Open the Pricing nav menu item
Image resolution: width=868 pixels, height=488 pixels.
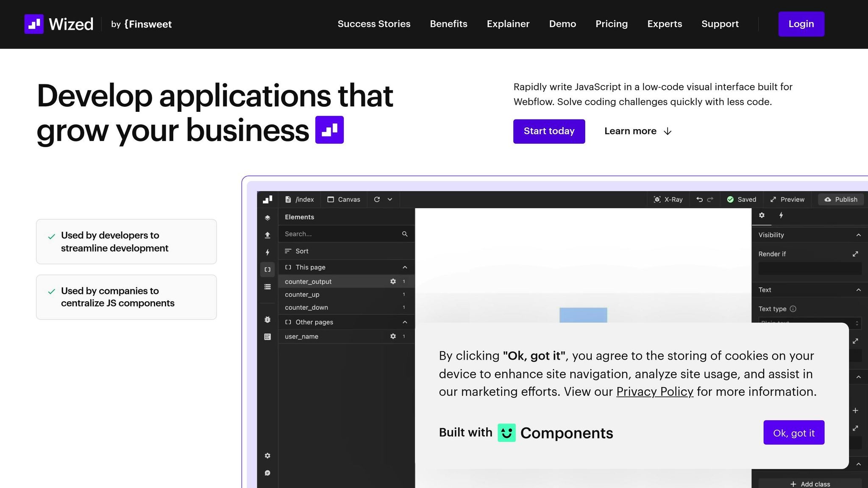(611, 24)
